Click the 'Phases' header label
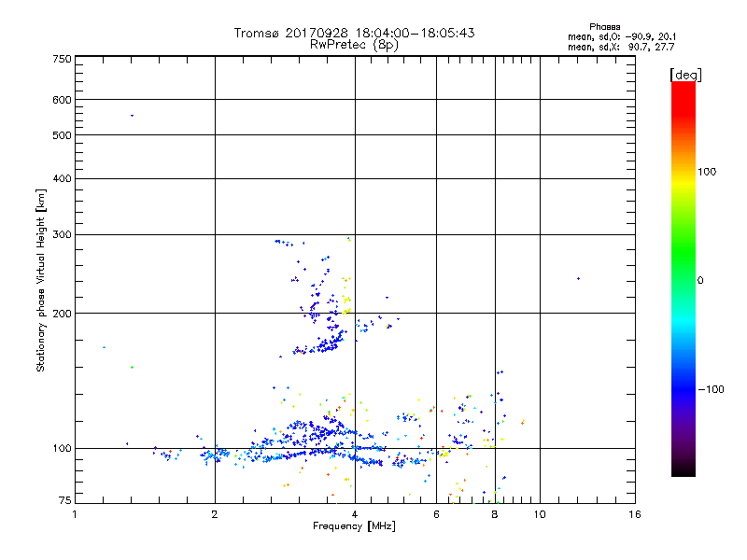Viewport: 747px width, 560px height. [x=604, y=27]
